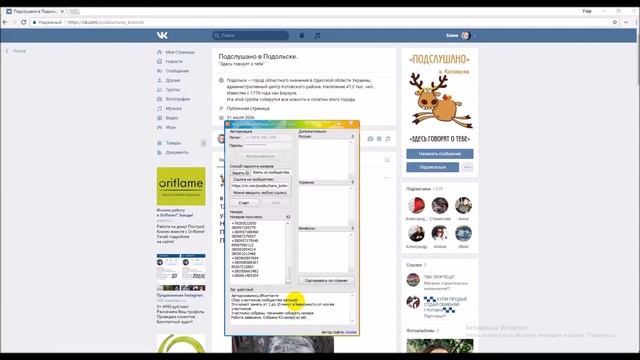The width and height of the screenshot is (640, 360).
Task: Open subscriber Анна's avatar
Action: pos(463,205)
